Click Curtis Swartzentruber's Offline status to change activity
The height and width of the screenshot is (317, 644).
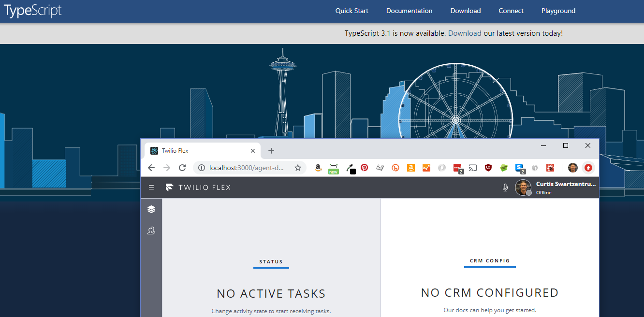click(x=543, y=192)
